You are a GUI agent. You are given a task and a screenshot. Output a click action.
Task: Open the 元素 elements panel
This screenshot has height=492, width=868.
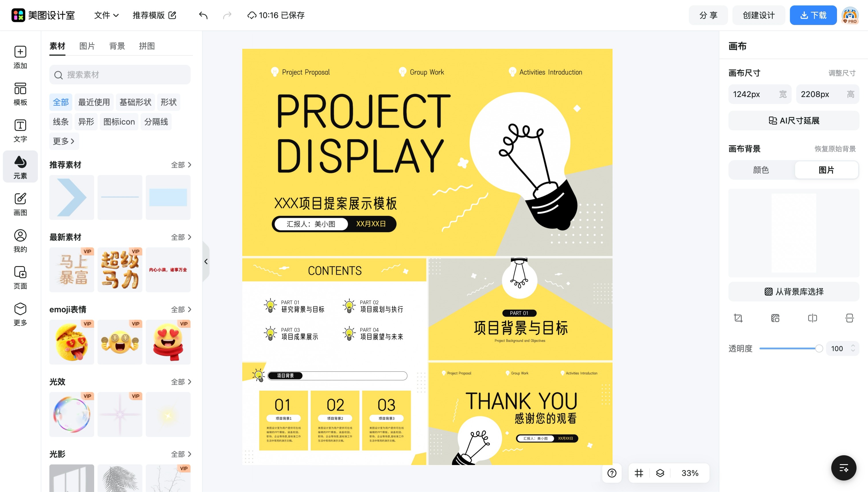click(x=20, y=167)
